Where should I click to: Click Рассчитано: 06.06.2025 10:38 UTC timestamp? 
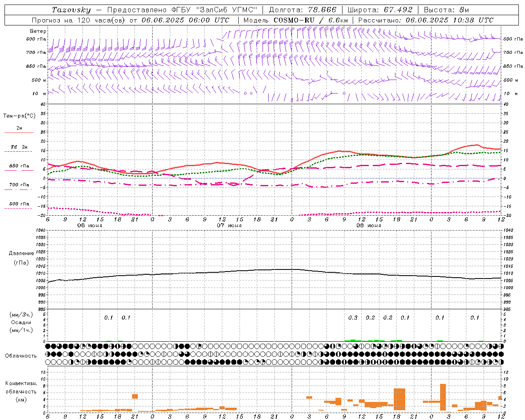tap(426, 20)
